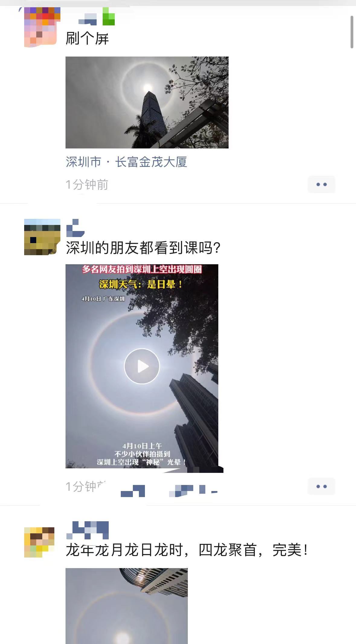Play the Shenzhen sun halo video

click(x=142, y=366)
